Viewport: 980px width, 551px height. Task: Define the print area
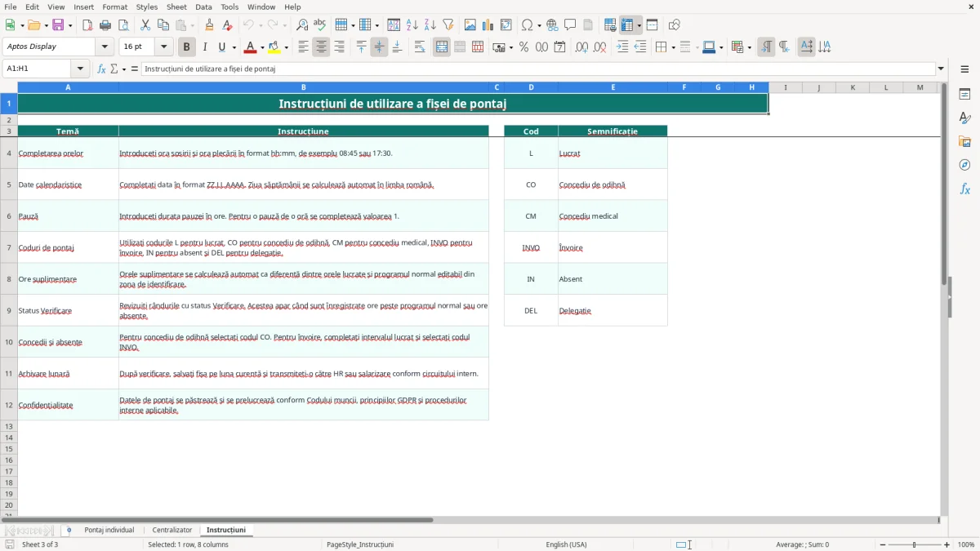(610, 25)
